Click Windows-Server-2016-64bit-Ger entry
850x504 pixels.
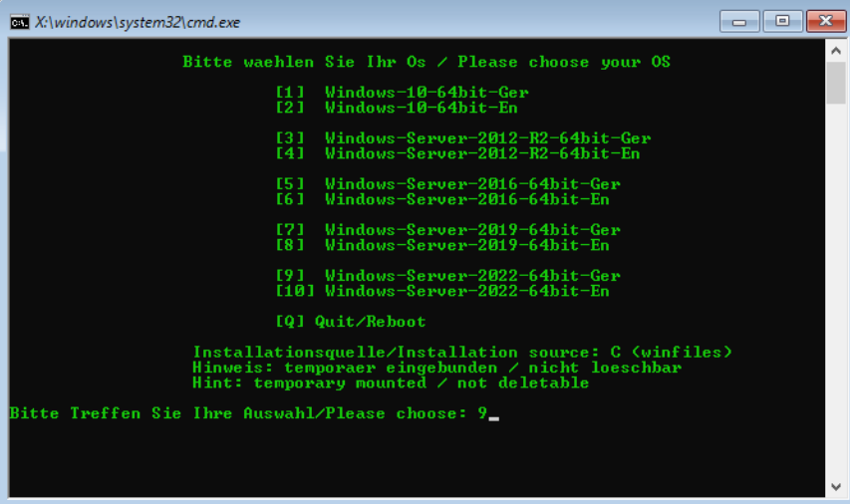[x=448, y=183]
